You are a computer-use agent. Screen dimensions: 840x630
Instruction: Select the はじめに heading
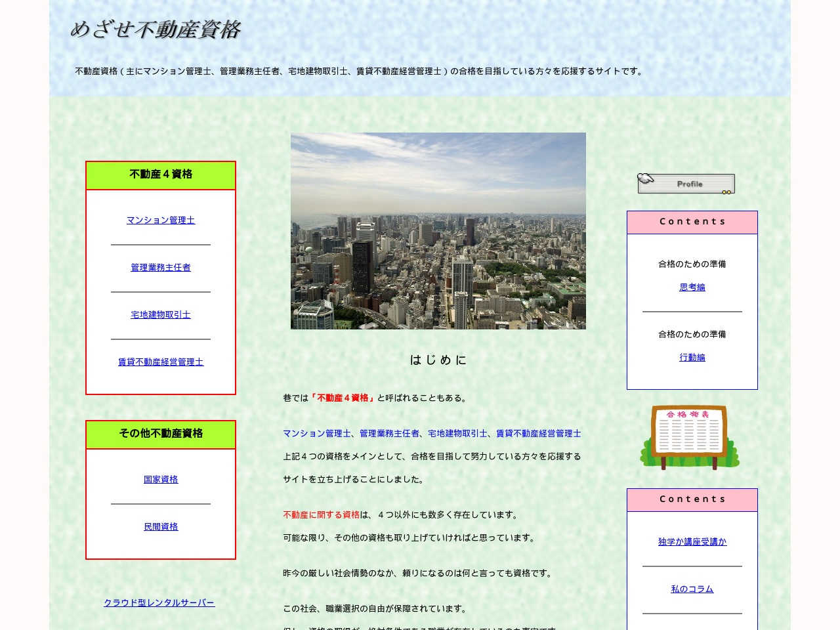pos(438,360)
